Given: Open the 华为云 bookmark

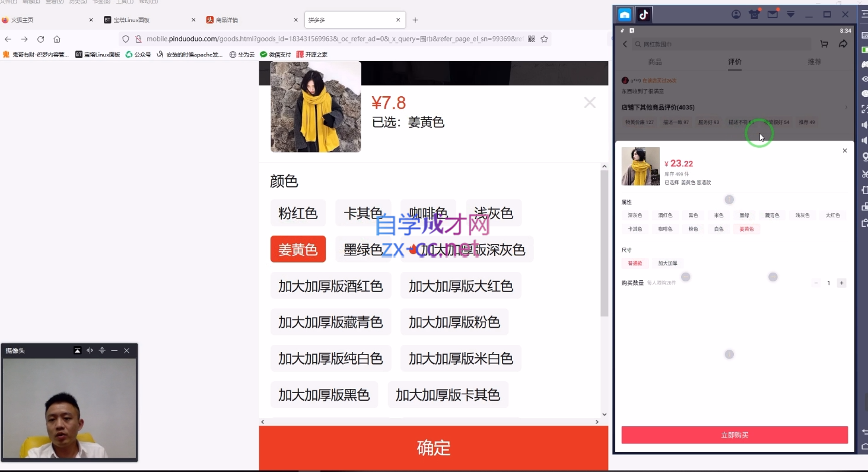Looking at the screenshot, I should pos(242,55).
